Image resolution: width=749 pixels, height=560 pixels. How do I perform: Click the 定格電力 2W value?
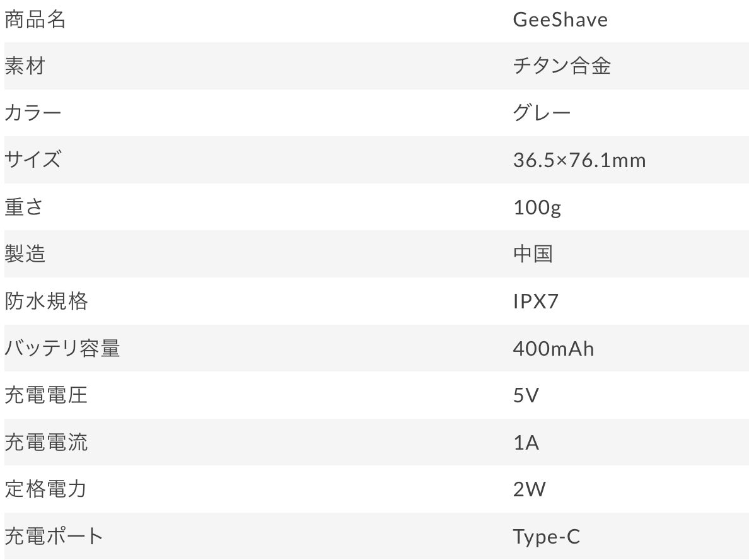(x=529, y=489)
